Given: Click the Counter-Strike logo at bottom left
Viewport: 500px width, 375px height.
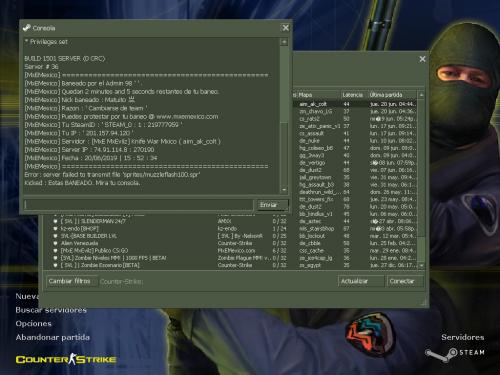Looking at the screenshot, I should 66,359.
